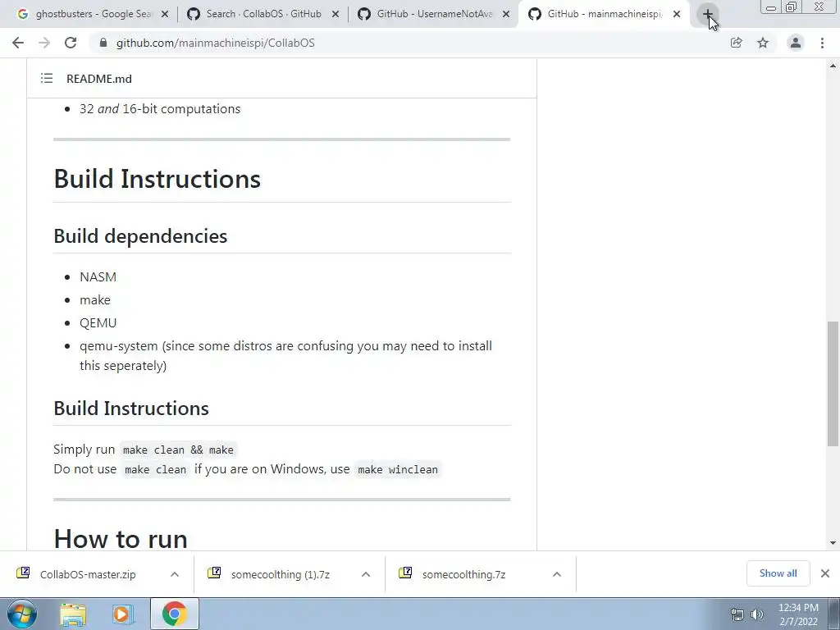Click scrollbar down arrow
The image size is (840, 630).
click(x=833, y=543)
